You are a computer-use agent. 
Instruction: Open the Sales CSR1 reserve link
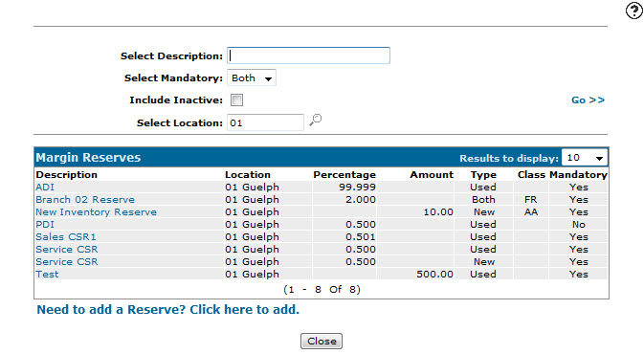tap(66, 237)
